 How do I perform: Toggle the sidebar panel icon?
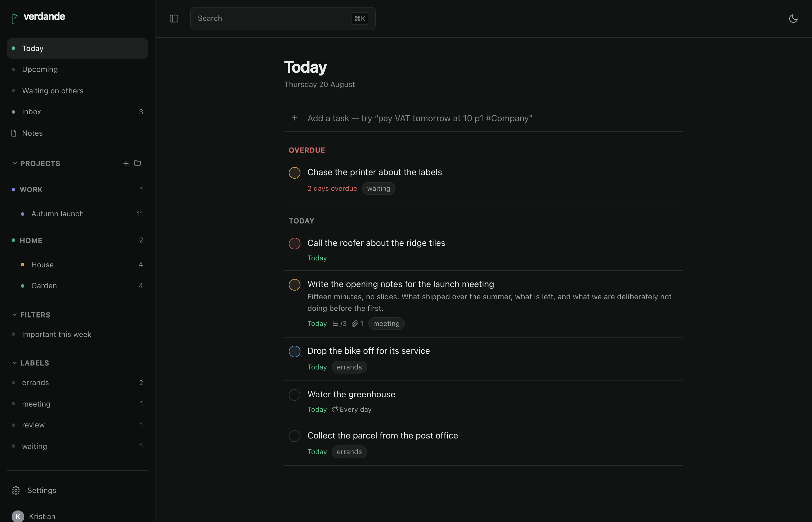[x=174, y=19]
